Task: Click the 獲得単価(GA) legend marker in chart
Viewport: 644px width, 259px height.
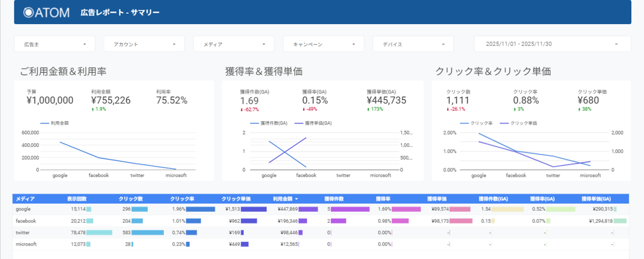Action: [x=299, y=123]
